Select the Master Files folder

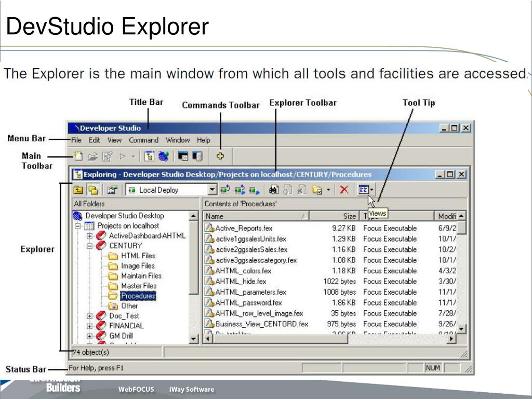tap(139, 286)
